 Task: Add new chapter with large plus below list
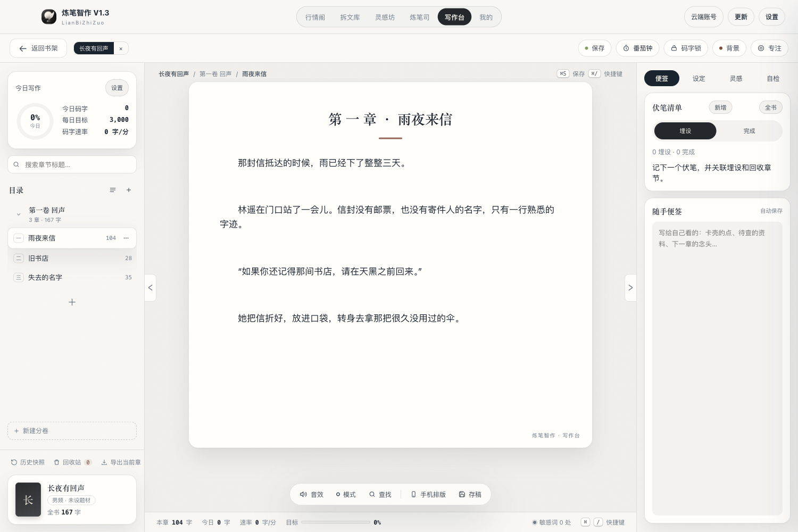tap(72, 302)
